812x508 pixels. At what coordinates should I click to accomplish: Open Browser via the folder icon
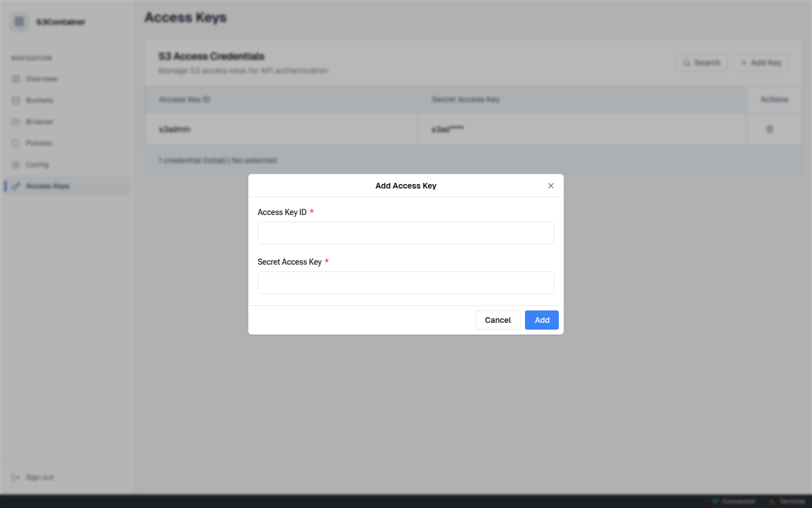click(x=16, y=121)
